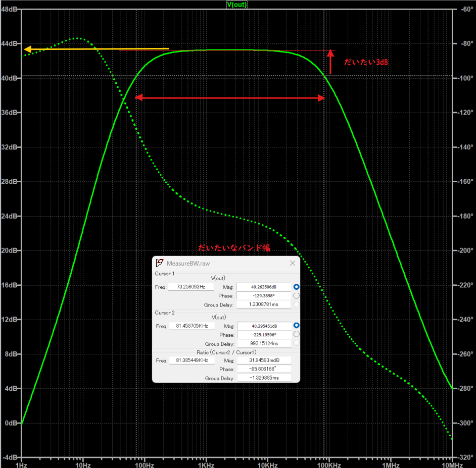The height and width of the screenshot is (468, 476).
Task: Click the 0dB left axis label
Action: tap(11, 423)
